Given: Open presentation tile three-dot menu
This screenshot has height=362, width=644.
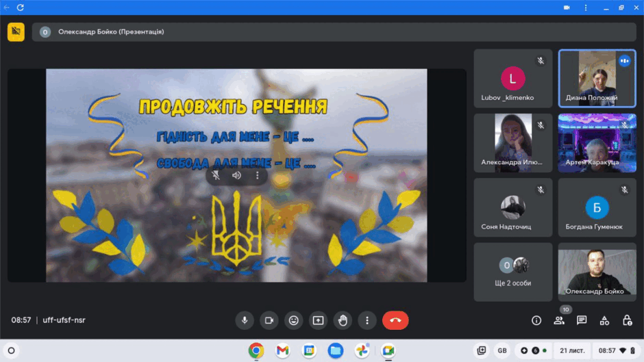Looking at the screenshot, I should point(258,175).
